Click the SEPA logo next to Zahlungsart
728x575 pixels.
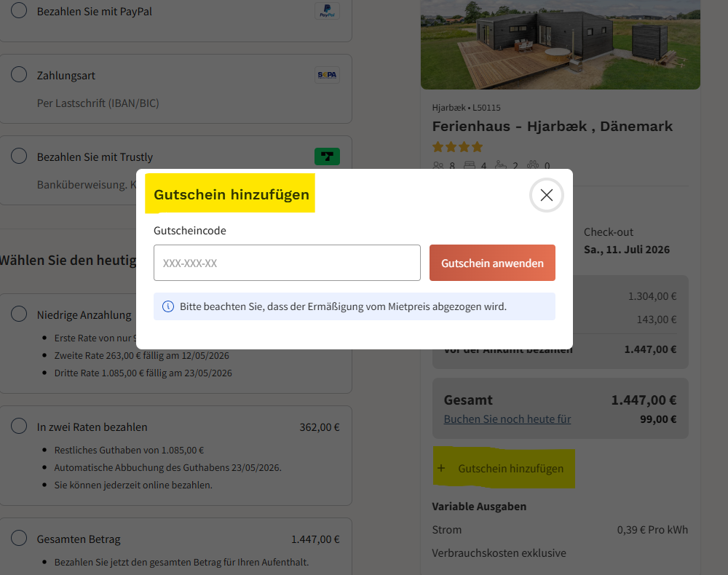[x=327, y=74]
